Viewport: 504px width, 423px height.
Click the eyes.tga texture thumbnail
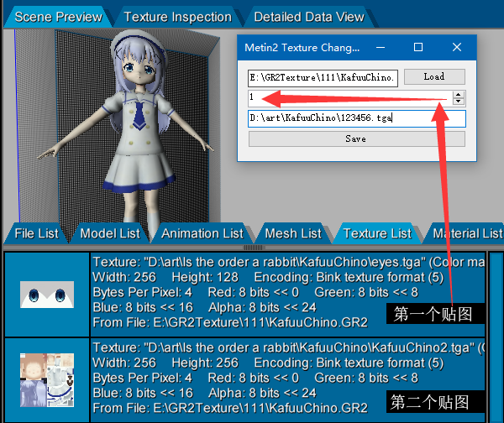coord(47,295)
